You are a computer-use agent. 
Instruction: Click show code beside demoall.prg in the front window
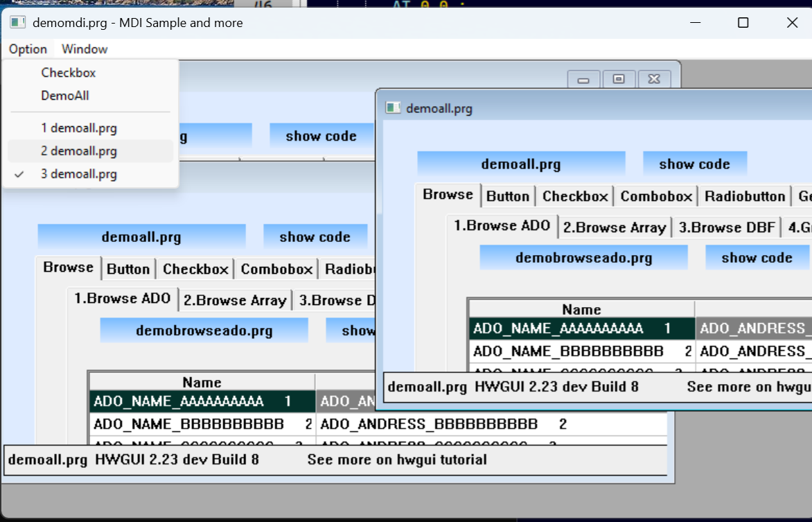[694, 164]
